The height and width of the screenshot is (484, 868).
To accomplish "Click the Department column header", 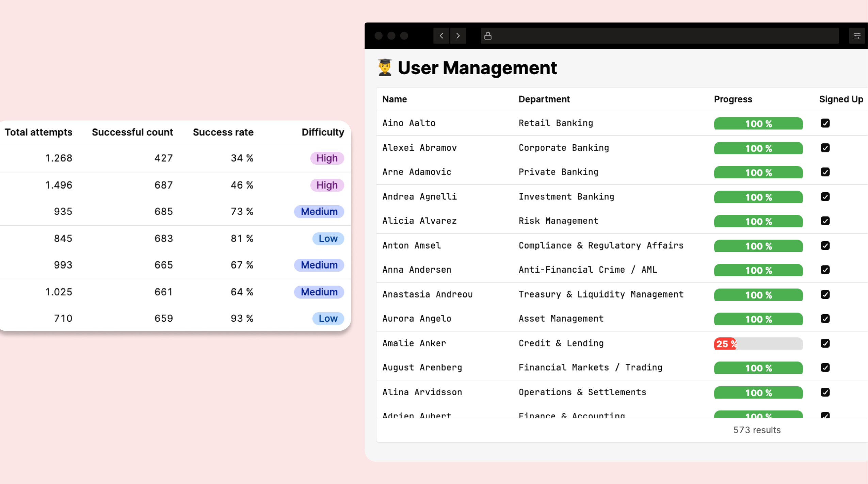I will tap(544, 99).
